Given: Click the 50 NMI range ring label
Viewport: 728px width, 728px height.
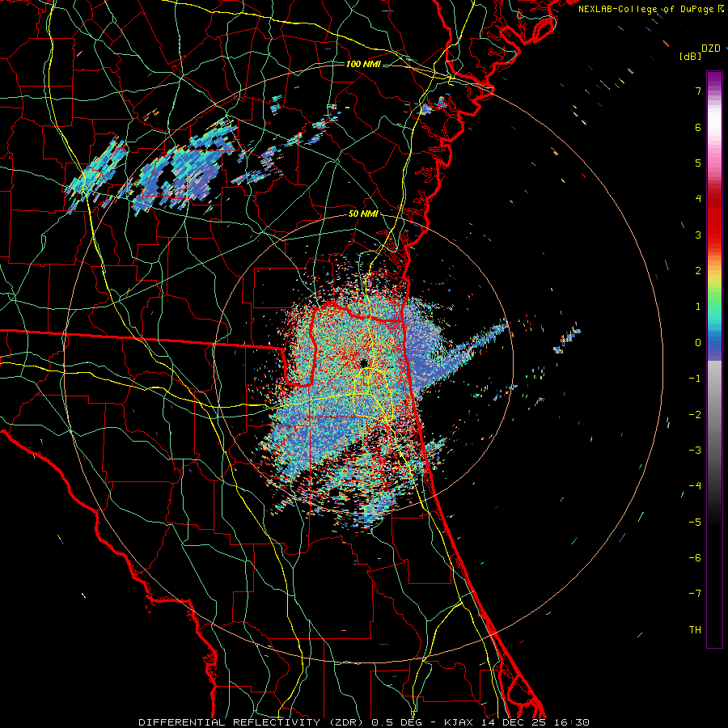Looking at the screenshot, I should click(x=363, y=214).
